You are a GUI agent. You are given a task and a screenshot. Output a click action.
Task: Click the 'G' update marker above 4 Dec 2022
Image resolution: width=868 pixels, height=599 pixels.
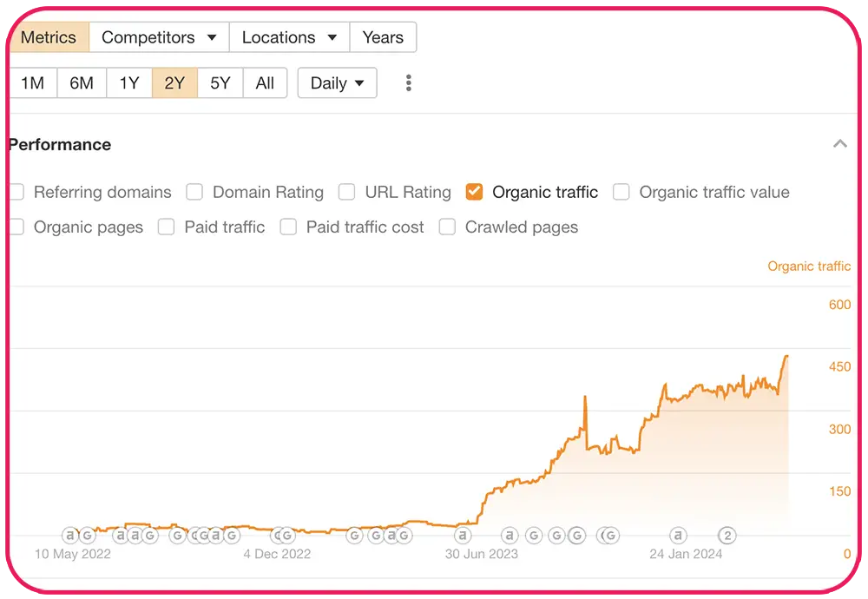coord(286,536)
